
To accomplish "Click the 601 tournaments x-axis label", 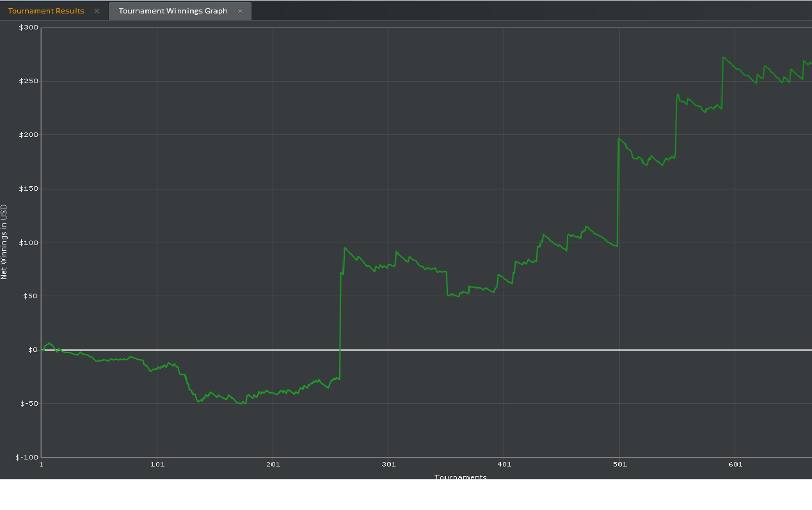I will (x=735, y=464).
